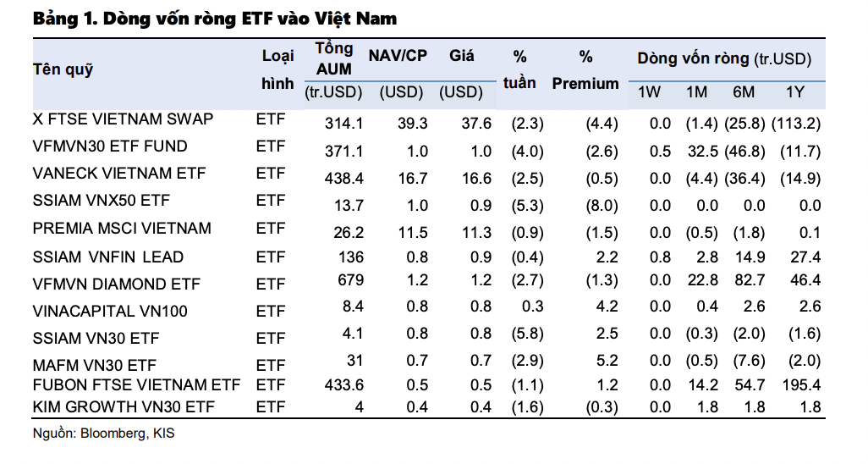Select the VINACAPITAL VN100 fund name
The width and height of the screenshot is (868, 464).
110,311
